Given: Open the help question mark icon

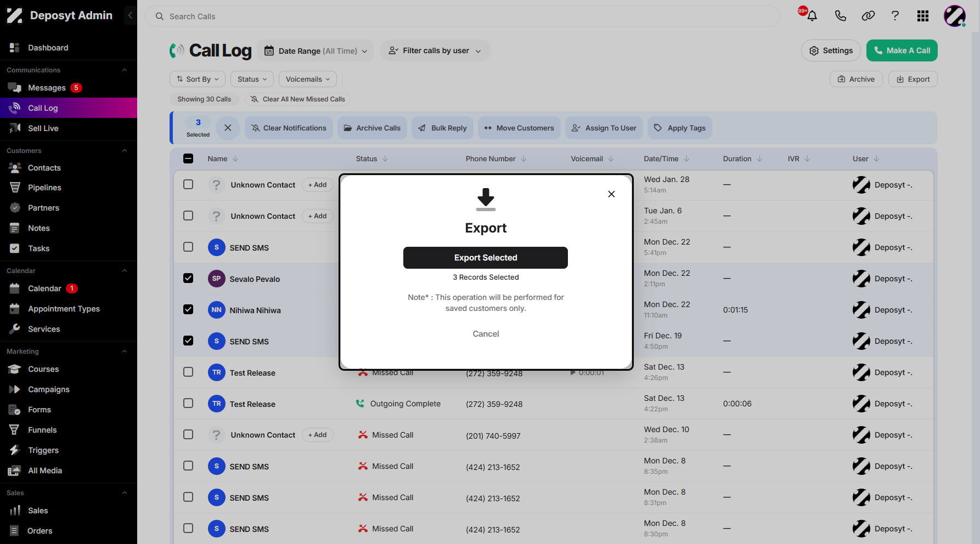Looking at the screenshot, I should click(895, 16).
